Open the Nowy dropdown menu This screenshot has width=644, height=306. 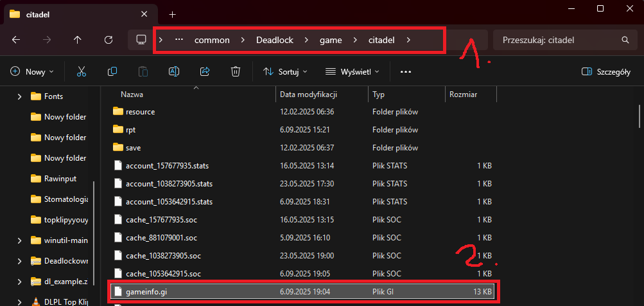click(31, 71)
